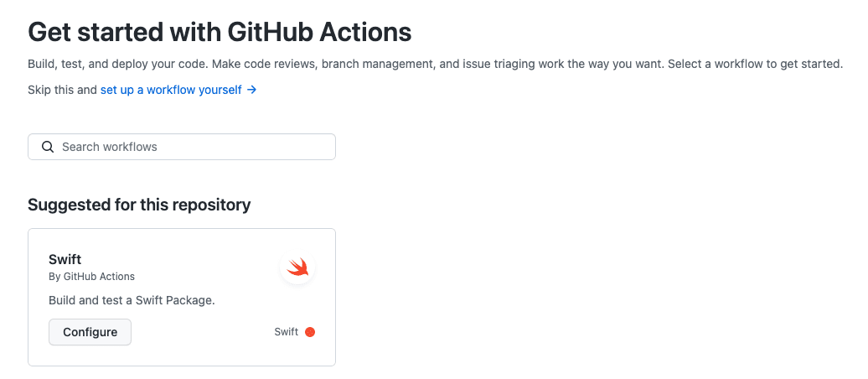Click "Build and test a Swift Package." description
This screenshot has height=379, width=868.
click(132, 300)
